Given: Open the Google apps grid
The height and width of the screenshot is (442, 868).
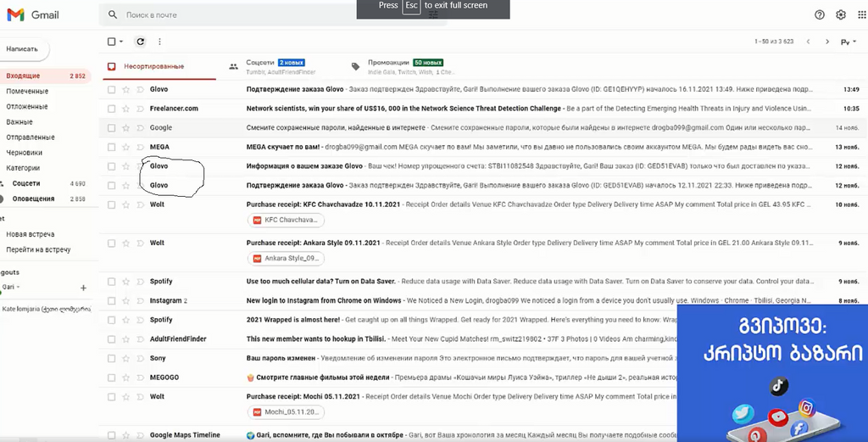Looking at the screenshot, I should tap(862, 15).
